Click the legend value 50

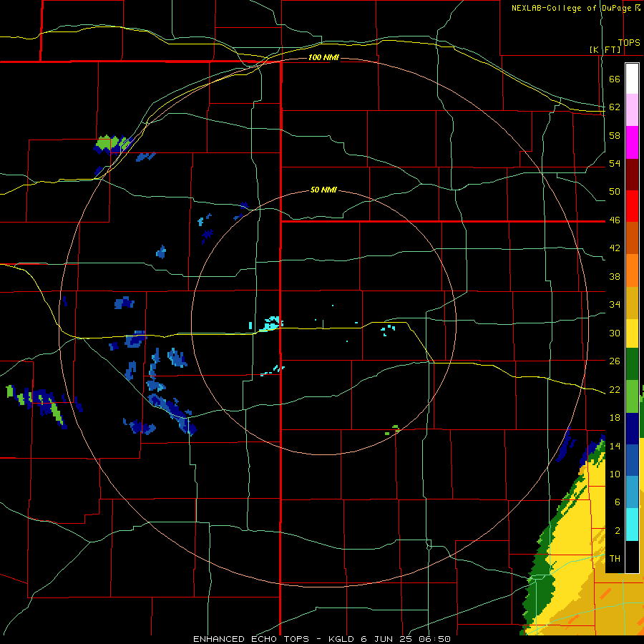click(x=615, y=192)
